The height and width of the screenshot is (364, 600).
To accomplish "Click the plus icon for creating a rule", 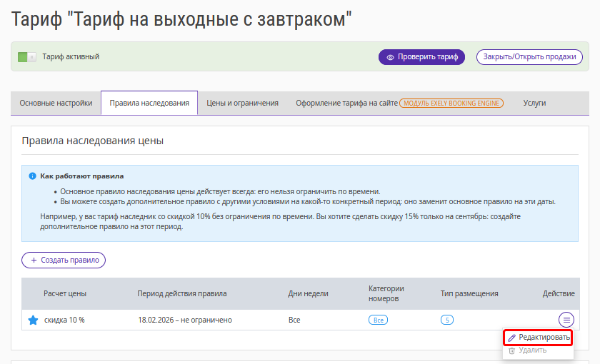I will 33,260.
